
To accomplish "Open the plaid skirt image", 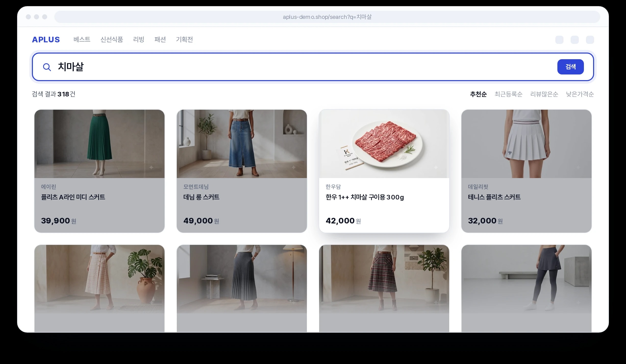I will coord(384,279).
